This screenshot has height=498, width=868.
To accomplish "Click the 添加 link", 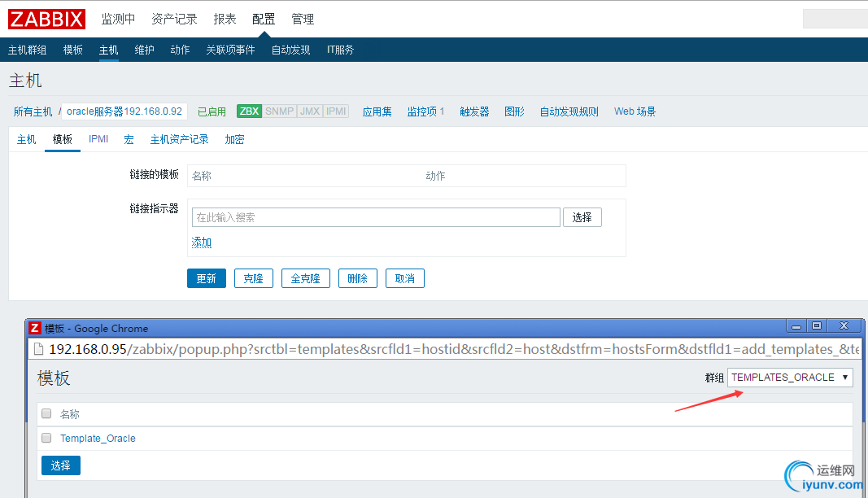I will click(202, 242).
